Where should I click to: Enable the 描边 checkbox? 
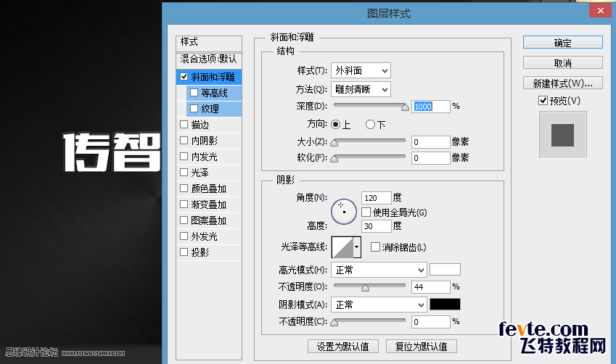pos(184,125)
